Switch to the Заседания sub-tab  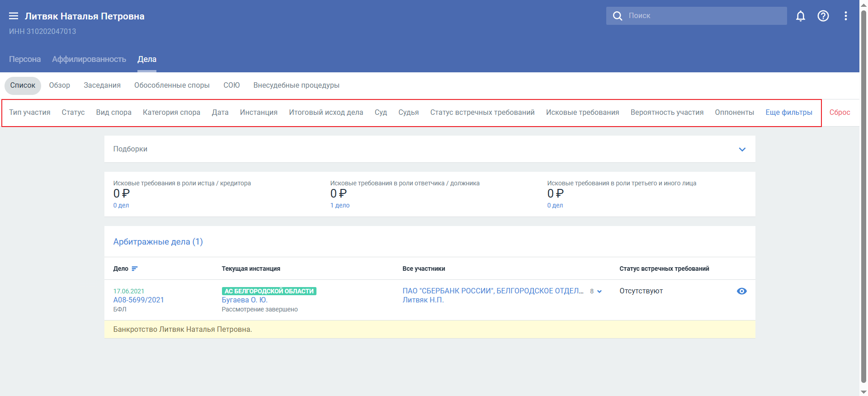102,85
